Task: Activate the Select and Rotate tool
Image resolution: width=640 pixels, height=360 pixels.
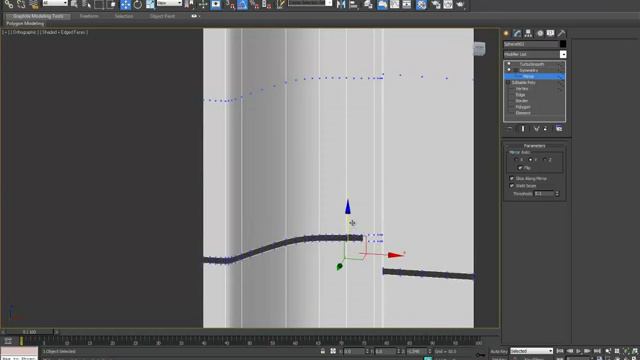Action: coord(138,4)
